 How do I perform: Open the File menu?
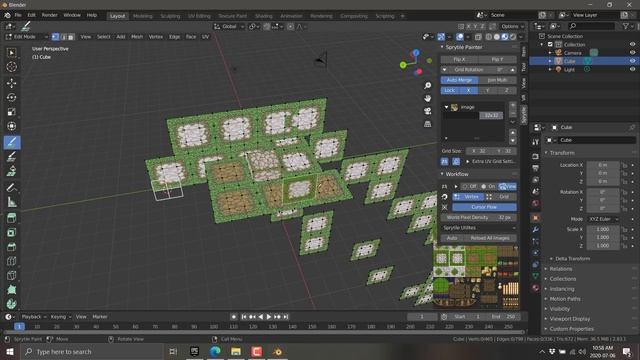coord(18,15)
